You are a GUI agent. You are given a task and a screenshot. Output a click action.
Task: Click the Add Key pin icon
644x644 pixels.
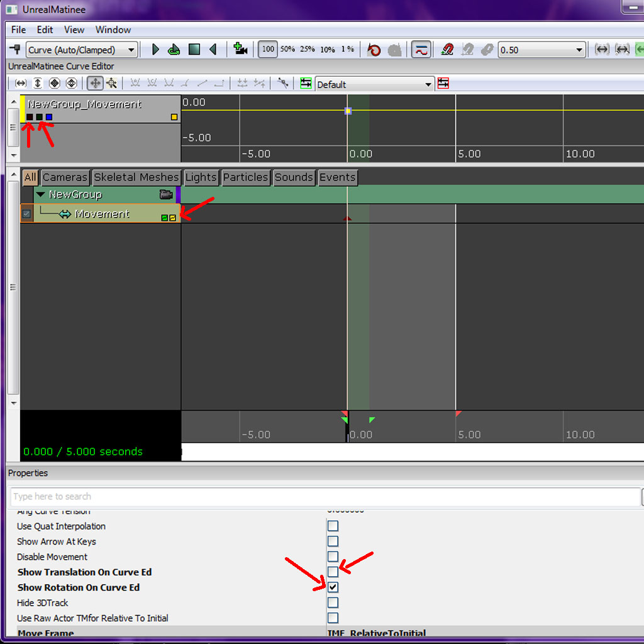16,49
